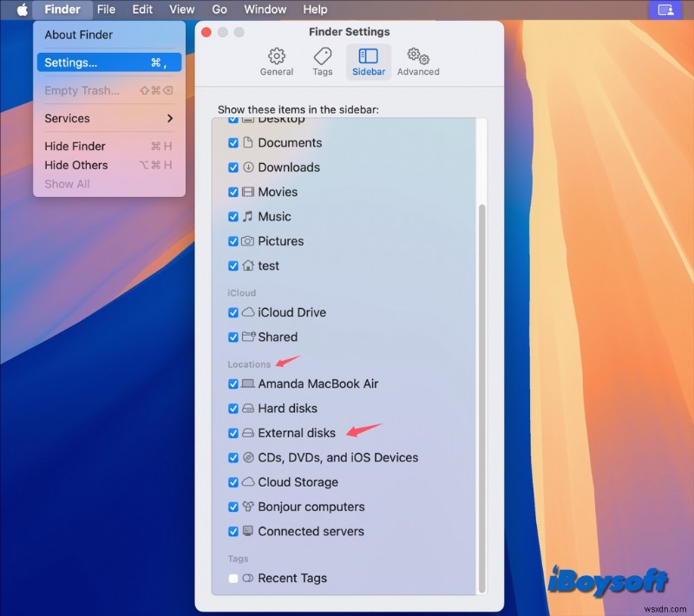This screenshot has width=694, height=616.
Task: Click the Cloud Storage cloud icon
Action: click(x=248, y=482)
